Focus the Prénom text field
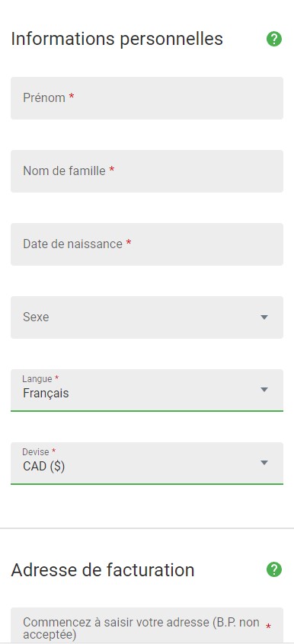The image size is (294, 644). (147, 98)
